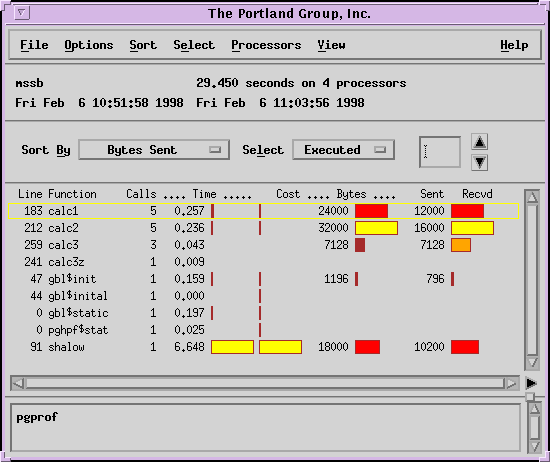Open the Processors menu
550x462 pixels.
click(266, 45)
